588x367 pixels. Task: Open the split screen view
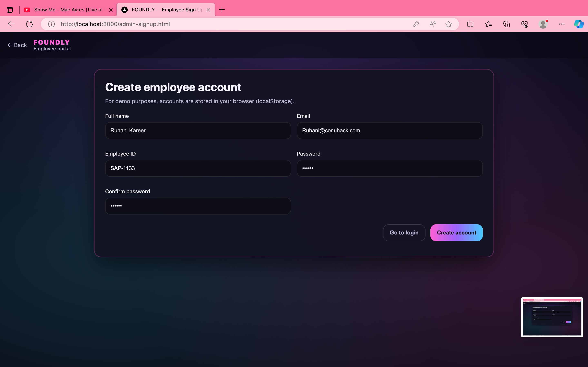[x=470, y=24]
